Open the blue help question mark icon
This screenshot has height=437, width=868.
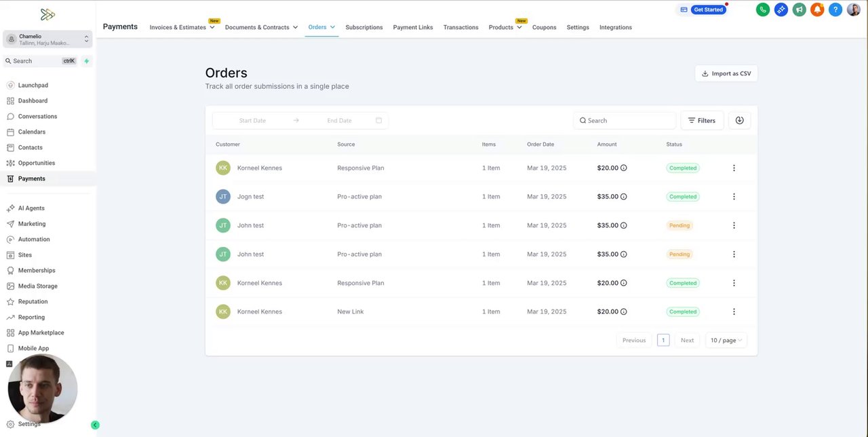click(835, 9)
